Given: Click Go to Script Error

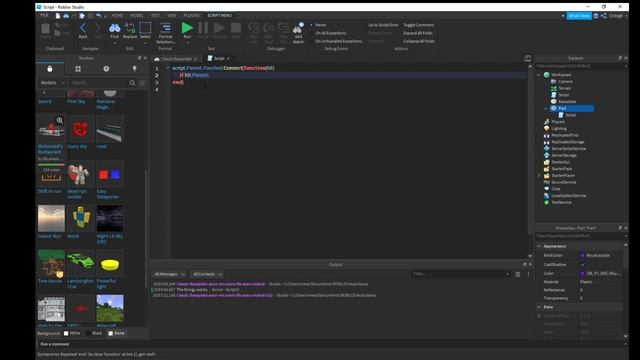Looking at the screenshot, I should (383, 25).
